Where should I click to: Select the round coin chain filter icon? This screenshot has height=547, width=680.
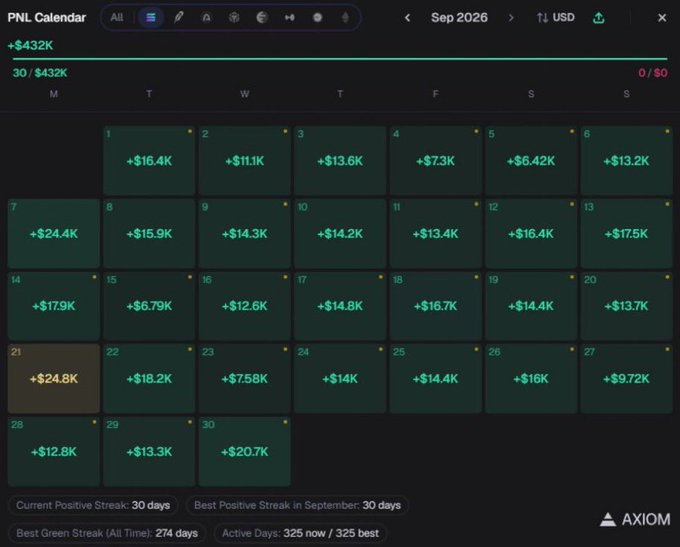(x=317, y=17)
